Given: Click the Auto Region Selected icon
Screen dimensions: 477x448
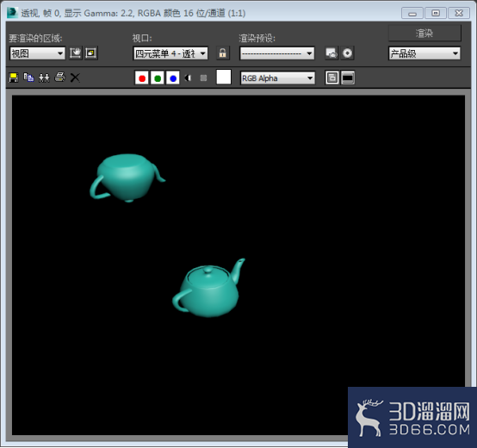Looking at the screenshot, I should click(91, 53).
